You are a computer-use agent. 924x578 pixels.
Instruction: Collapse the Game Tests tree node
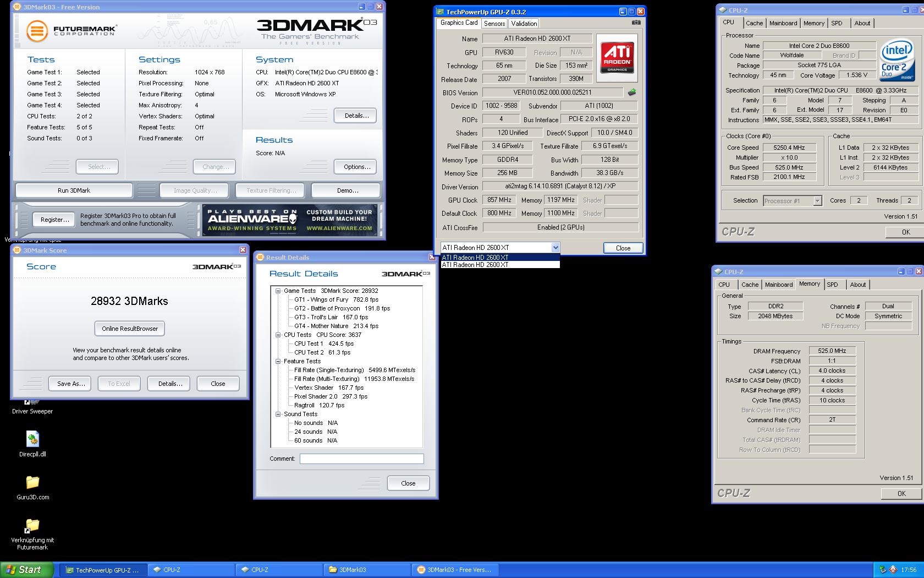278,291
